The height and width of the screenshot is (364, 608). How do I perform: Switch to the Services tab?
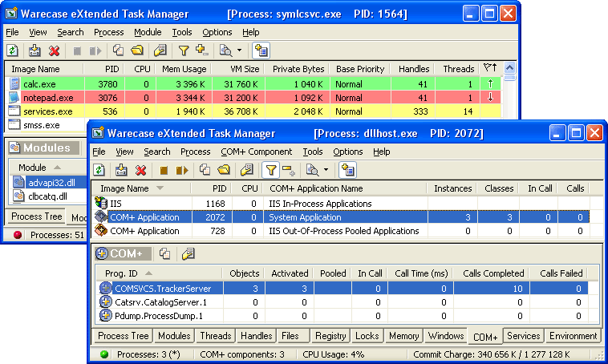point(524,336)
